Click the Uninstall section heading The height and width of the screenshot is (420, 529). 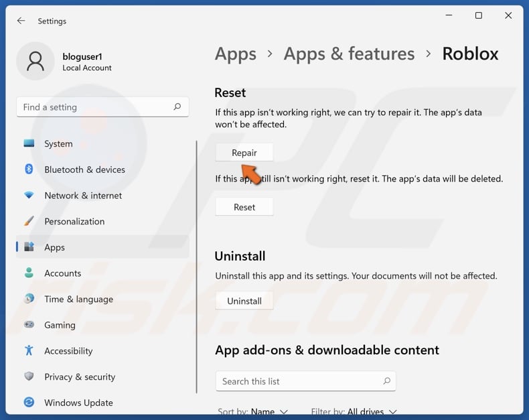click(240, 257)
